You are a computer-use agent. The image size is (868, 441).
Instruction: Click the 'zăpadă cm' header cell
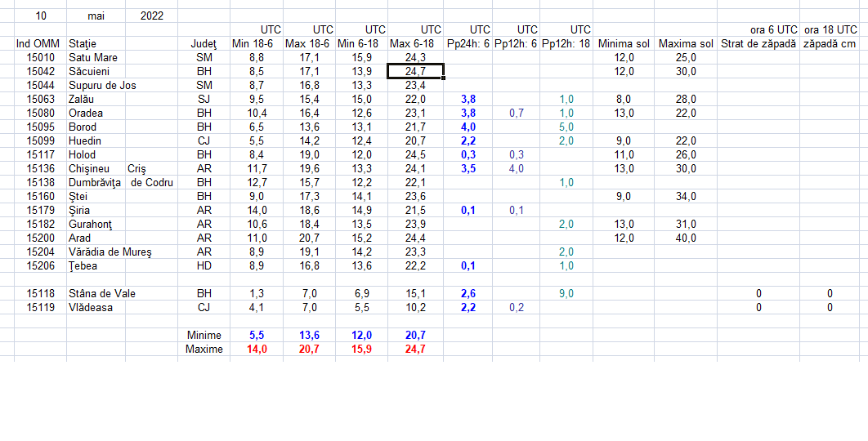[x=830, y=44]
